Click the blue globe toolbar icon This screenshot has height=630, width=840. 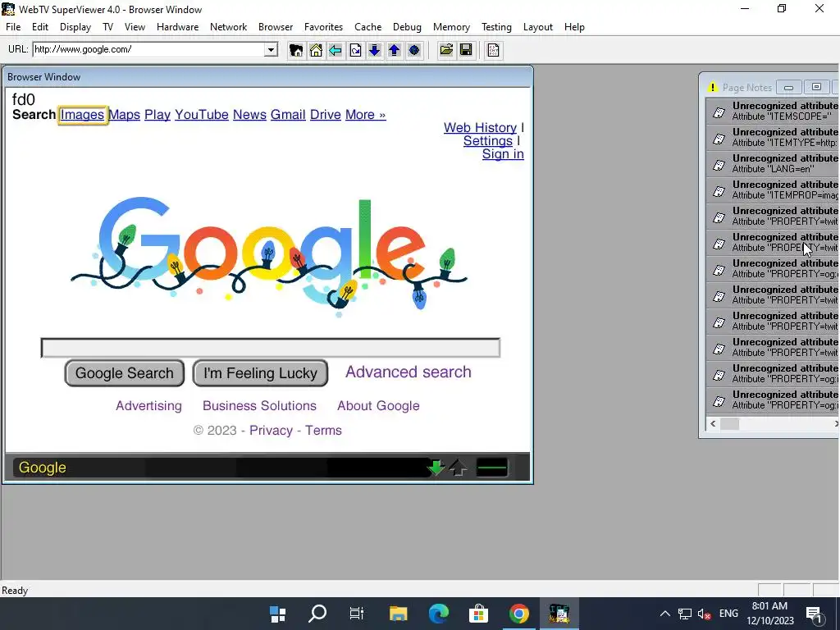(x=413, y=50)
